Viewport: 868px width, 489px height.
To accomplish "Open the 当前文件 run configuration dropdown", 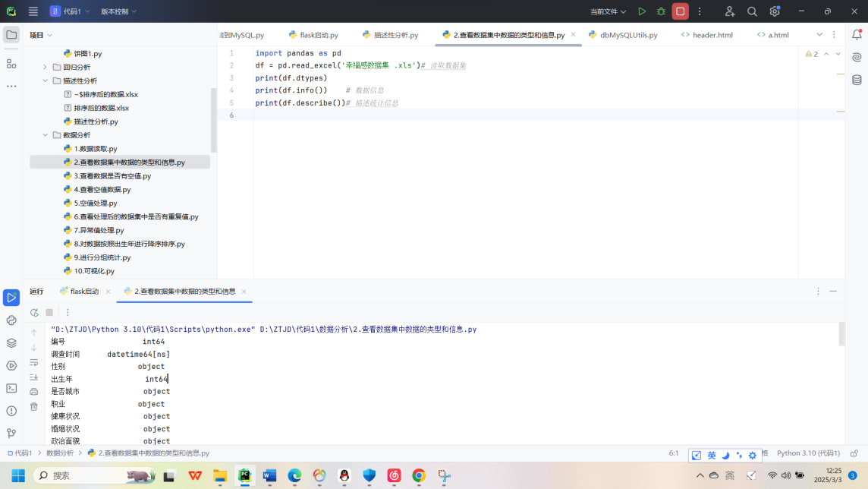I will (x=608, y=11).
